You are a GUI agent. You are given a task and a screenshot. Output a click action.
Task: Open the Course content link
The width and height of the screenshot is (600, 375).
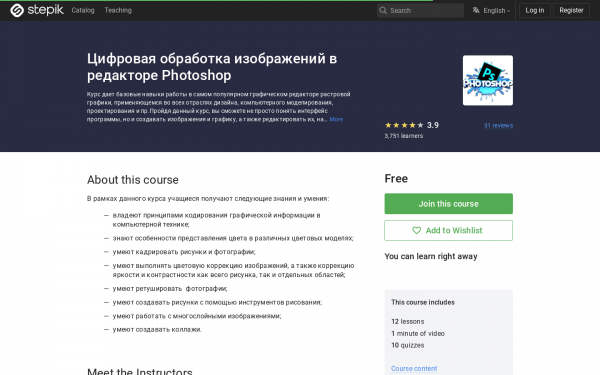(x=414, y=368)
